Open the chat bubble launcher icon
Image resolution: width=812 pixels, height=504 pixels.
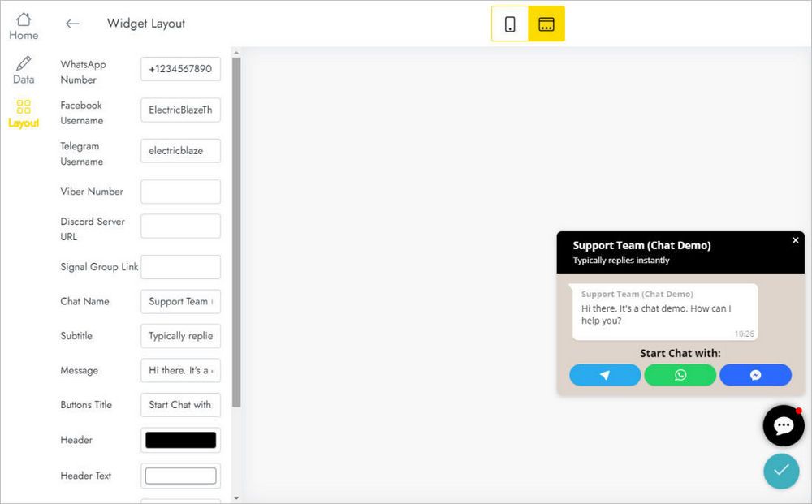click(x=783, y=425)
